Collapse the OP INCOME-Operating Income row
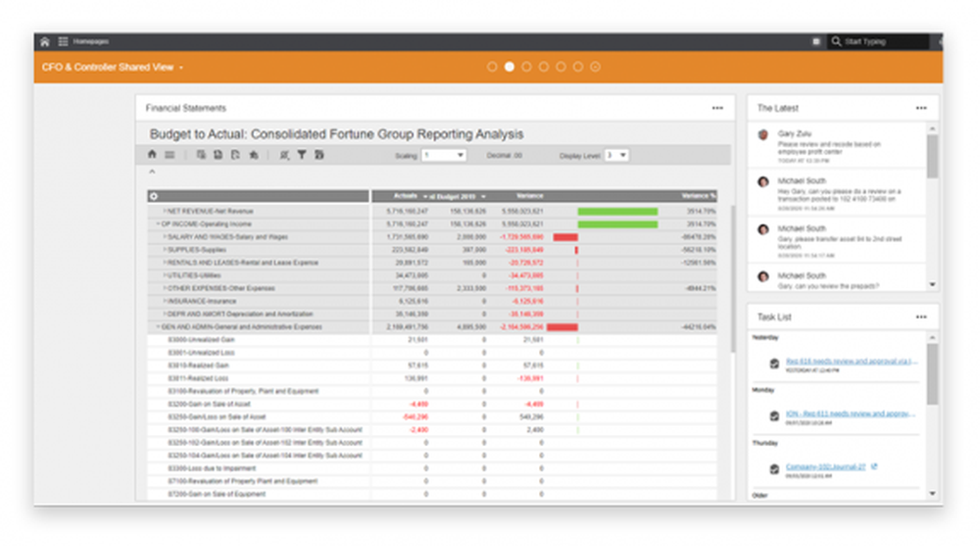 pyautogui.click(x=158, y=223)
